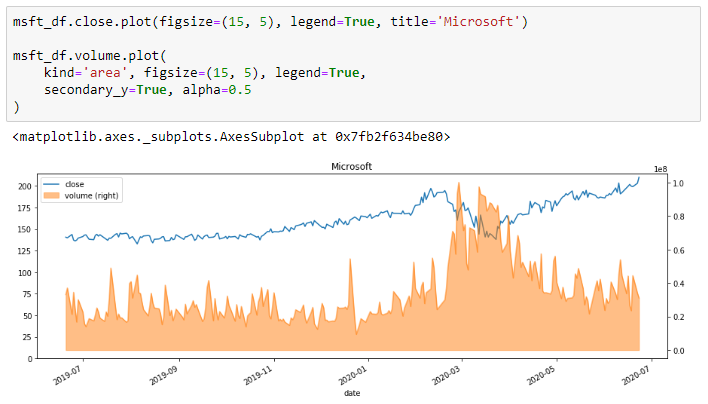
Task: Click the '0.6' right y-axis tick
Action: click(x=678, y=251)
